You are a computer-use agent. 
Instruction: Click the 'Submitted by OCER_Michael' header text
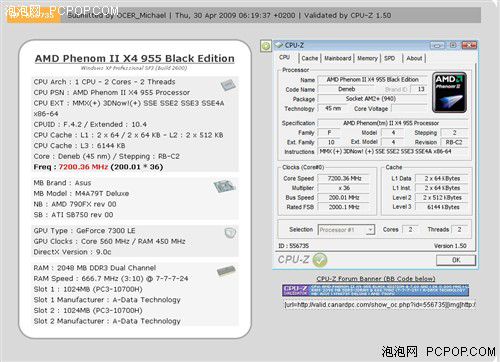[x=117, y=15]
